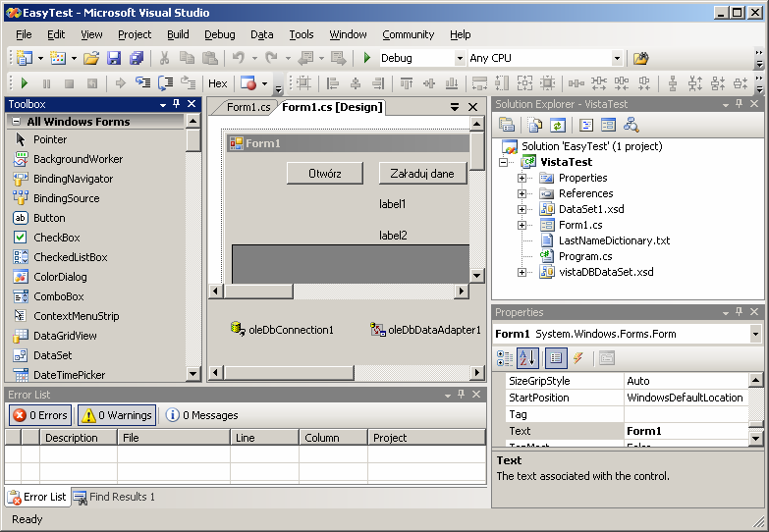Toggle the Hex display button
Image resolution: width=769 pixels, height=532 pixels.
tap(217, 83)
